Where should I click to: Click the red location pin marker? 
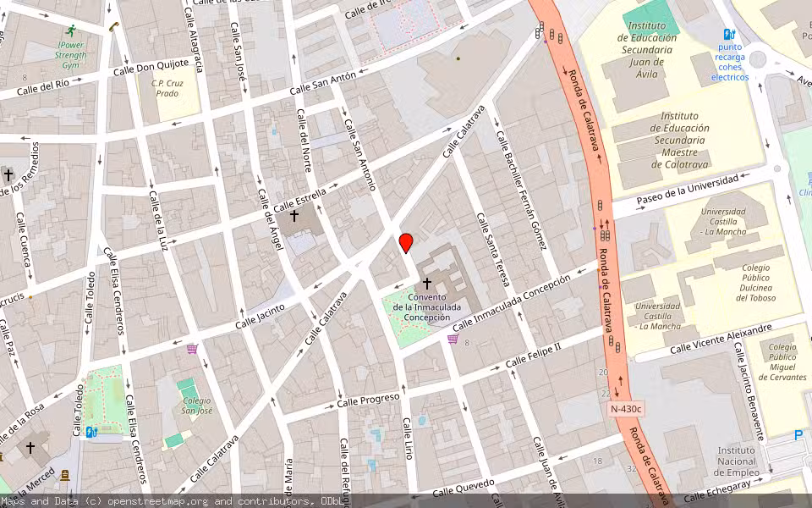click(406, 243)
